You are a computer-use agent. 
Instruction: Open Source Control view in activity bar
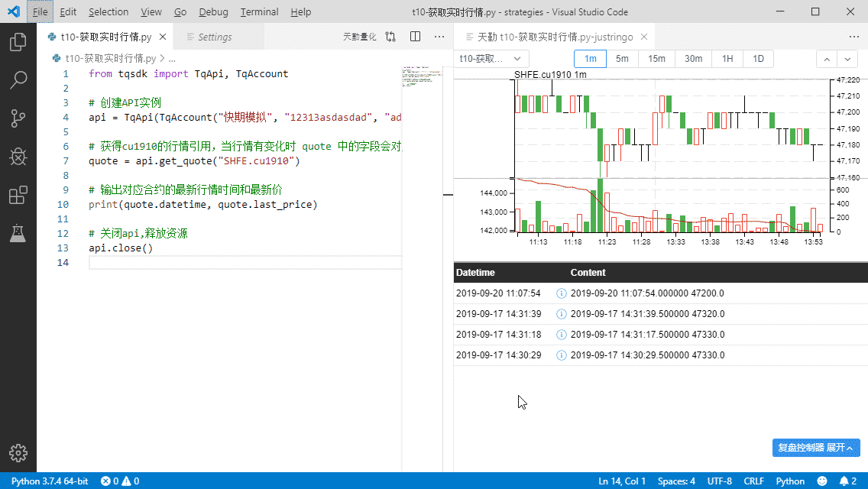(18, 118)
